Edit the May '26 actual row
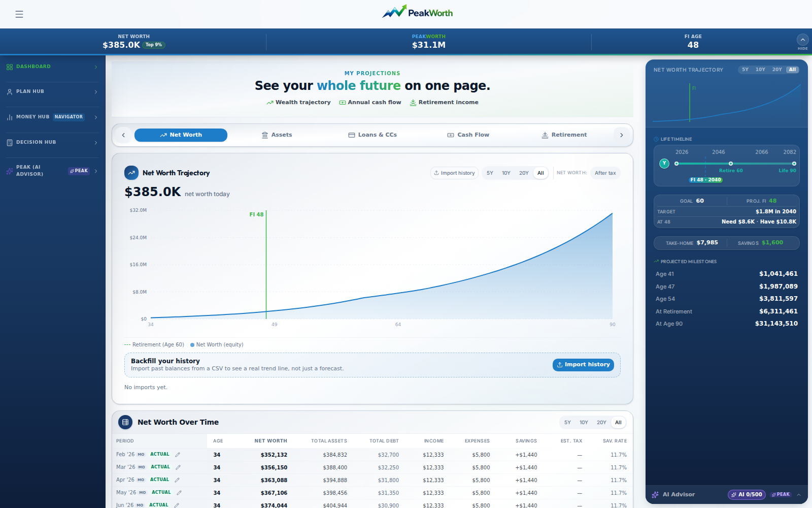This screenshot has width=812, height=508. pos(179,493)
